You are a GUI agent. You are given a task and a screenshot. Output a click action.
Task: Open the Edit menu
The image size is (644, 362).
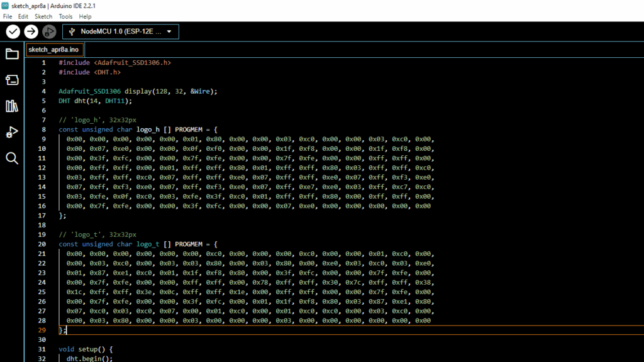23,17
